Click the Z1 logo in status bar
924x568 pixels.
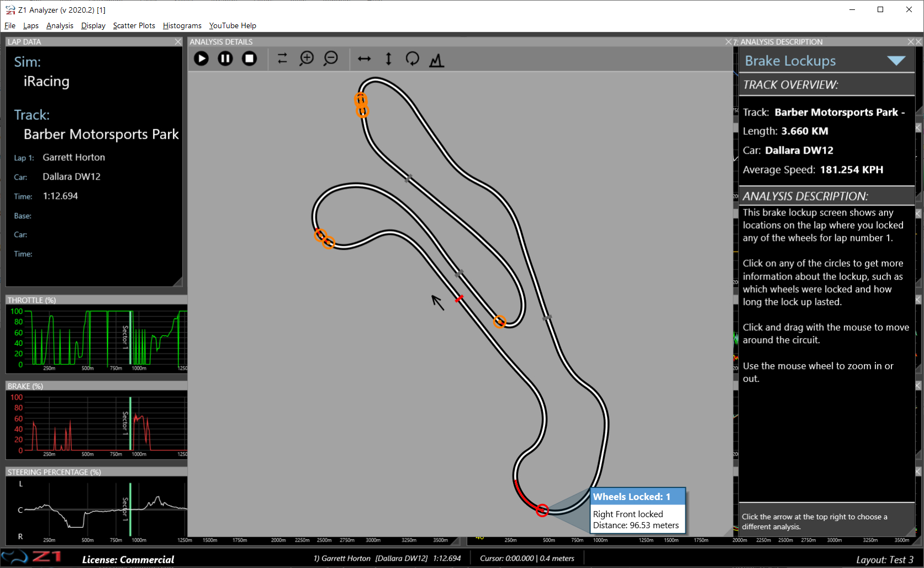coord(31,557)
